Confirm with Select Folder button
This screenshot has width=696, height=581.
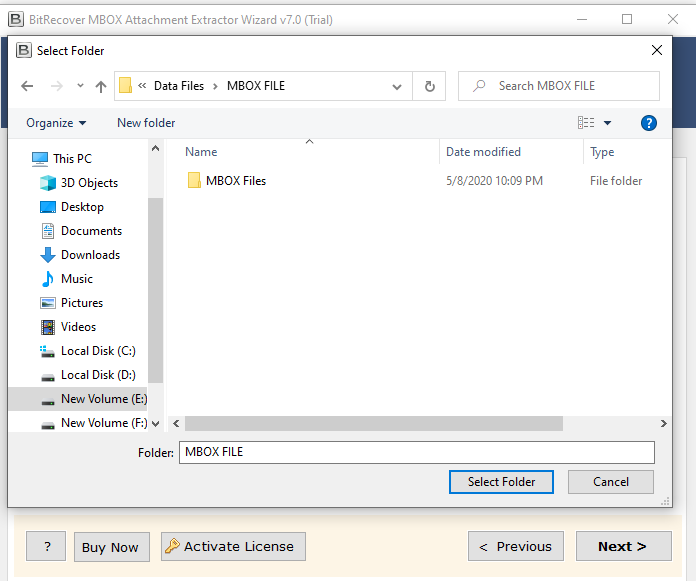pos(501,482)
